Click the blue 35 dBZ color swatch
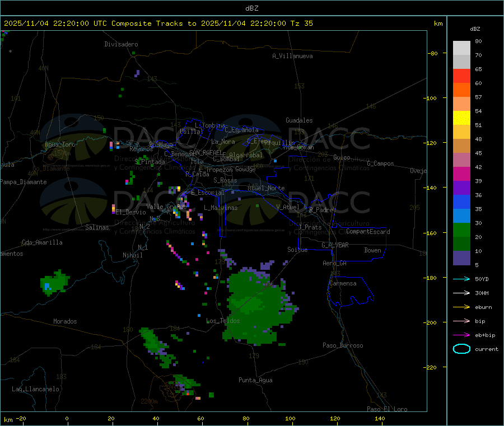 pos(461,202)
